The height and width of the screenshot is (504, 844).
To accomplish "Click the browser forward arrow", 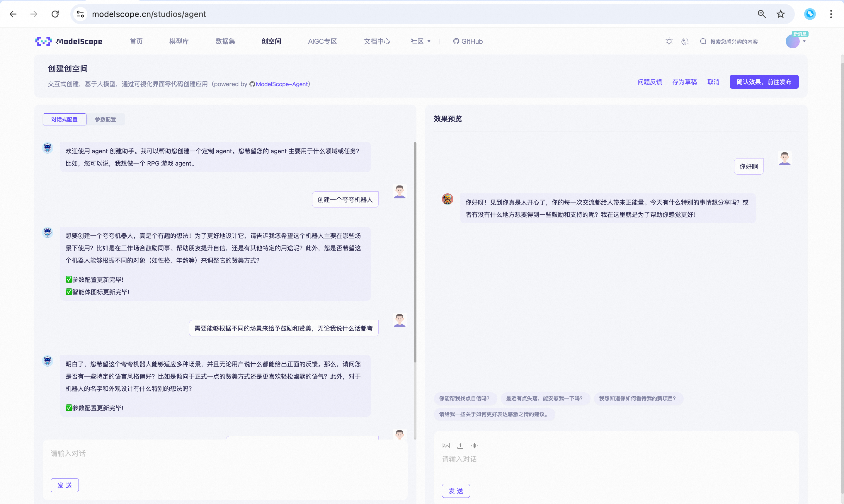I will click(x=34, y=14).
